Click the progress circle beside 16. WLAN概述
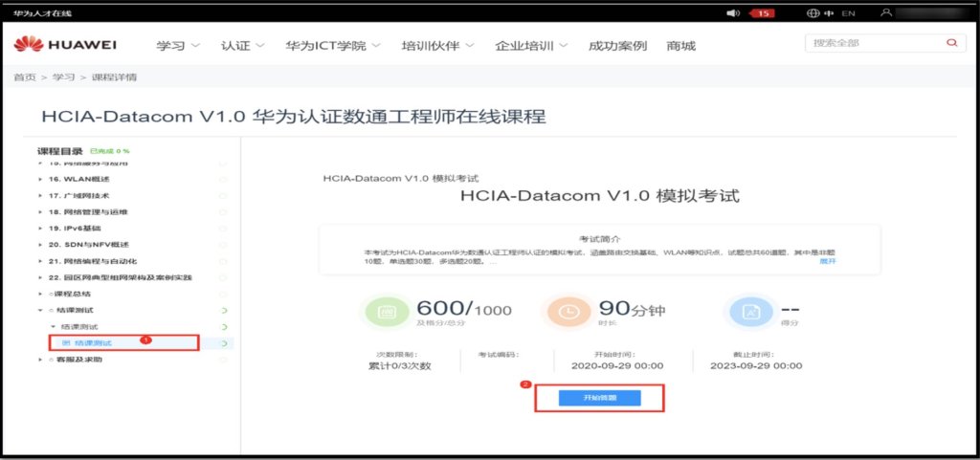 [x=223, y=179]
